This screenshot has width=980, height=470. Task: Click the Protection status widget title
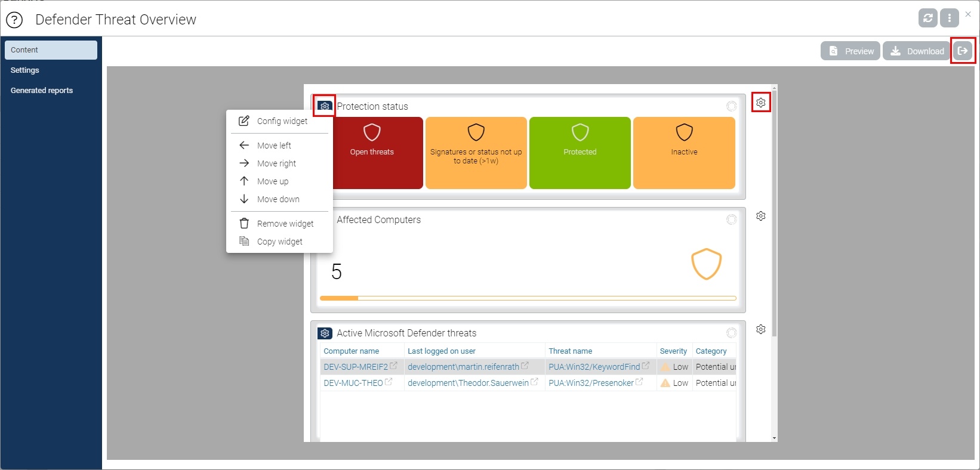[372, 106]
